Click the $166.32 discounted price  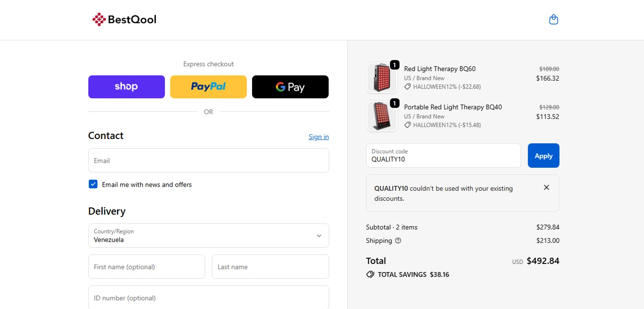(548, 79)
